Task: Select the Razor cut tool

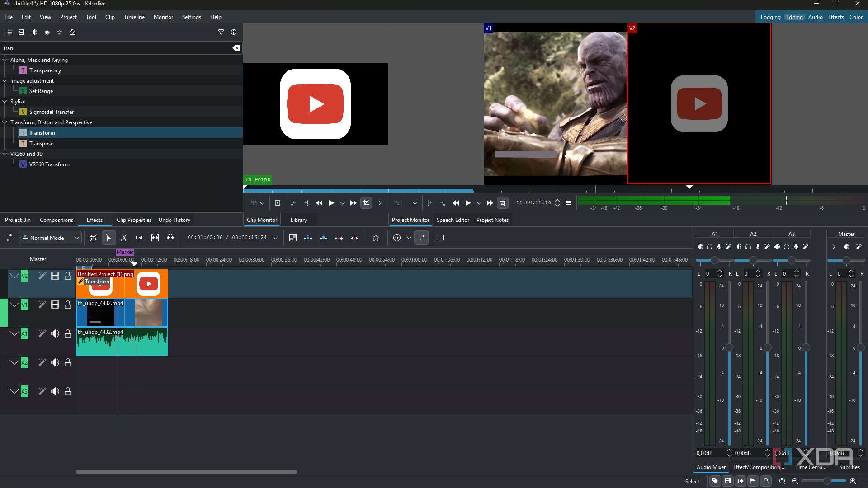Action: pyautogui.click(x=124, y=238)
